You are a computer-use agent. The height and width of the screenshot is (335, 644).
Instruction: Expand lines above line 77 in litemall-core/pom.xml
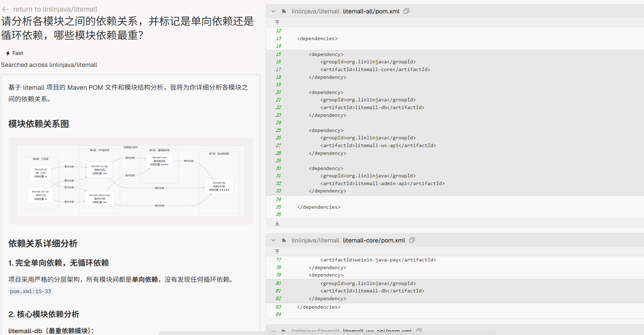277,251
